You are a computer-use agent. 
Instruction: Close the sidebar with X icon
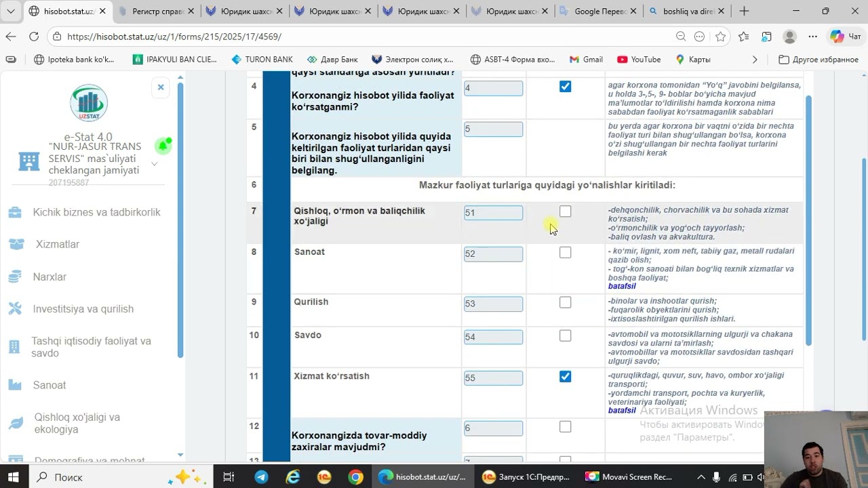point(161,87)
